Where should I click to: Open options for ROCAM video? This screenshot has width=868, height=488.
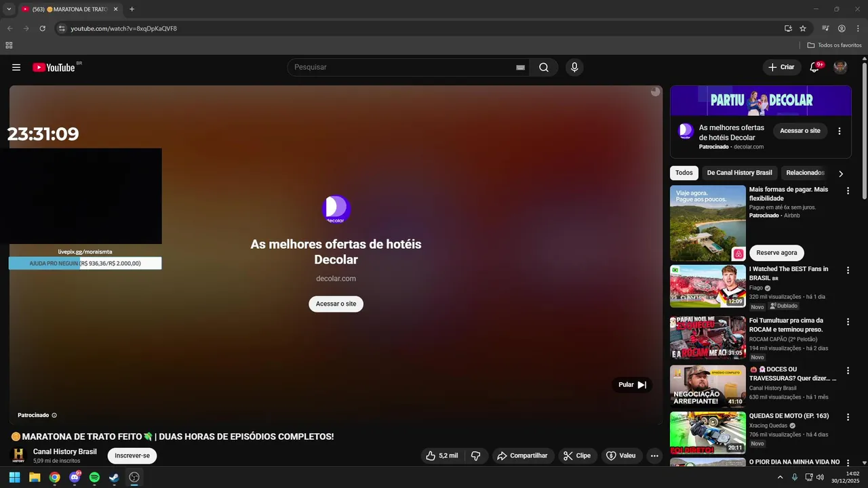[848, 321]
